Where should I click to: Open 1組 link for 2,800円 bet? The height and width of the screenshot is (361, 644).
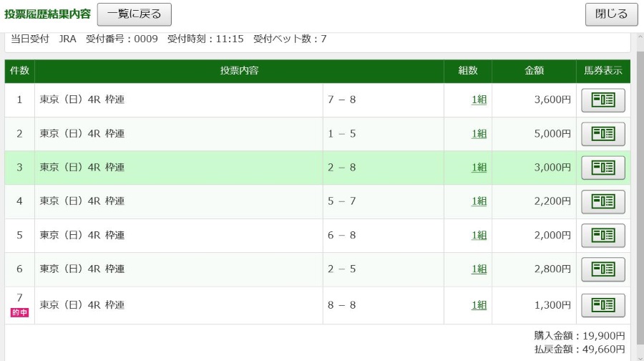point(479,269)
